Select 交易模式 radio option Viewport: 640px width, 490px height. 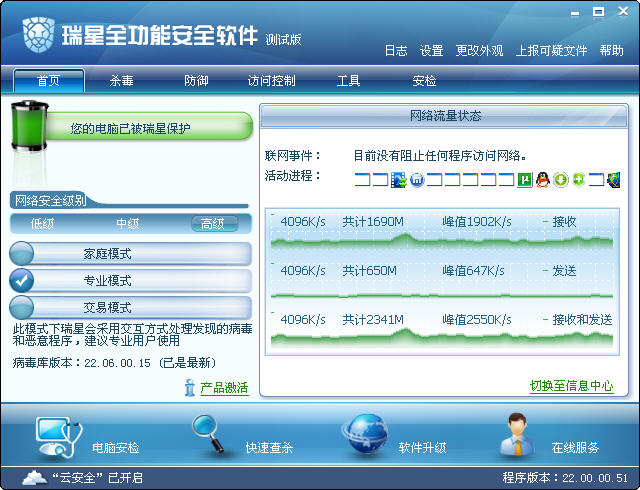[21, 307]
